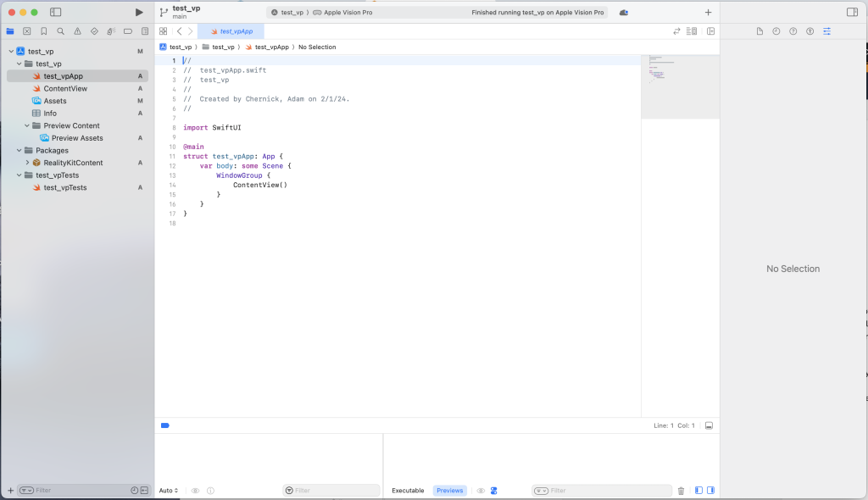Open ContentView file in navigator
This screenshot has height=500, width=868.
[65, 88]
